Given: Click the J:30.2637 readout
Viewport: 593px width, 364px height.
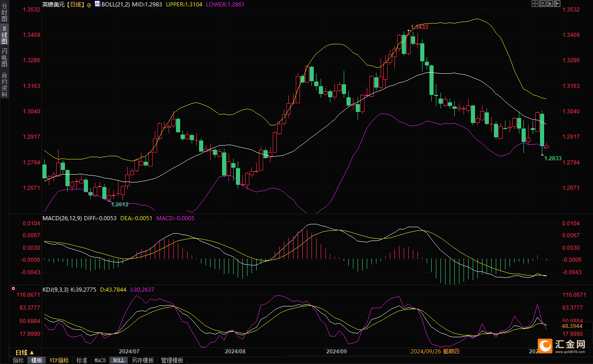Looking at the screenshot, I should (x=142, y=290).
